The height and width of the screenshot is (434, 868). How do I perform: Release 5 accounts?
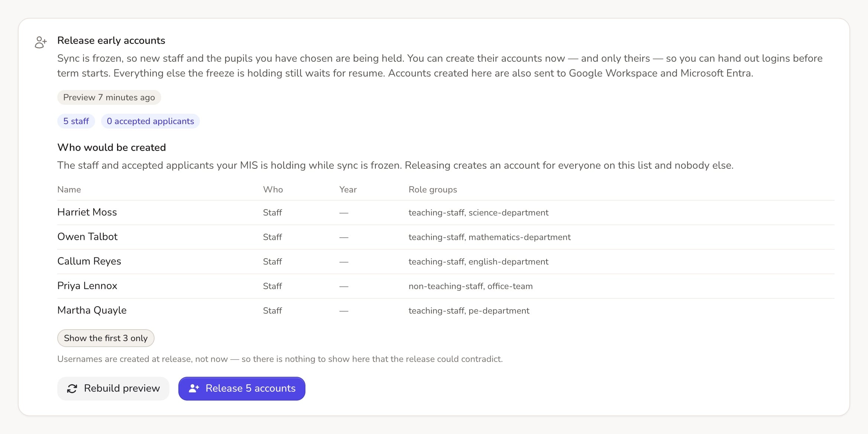coord(242,389)
